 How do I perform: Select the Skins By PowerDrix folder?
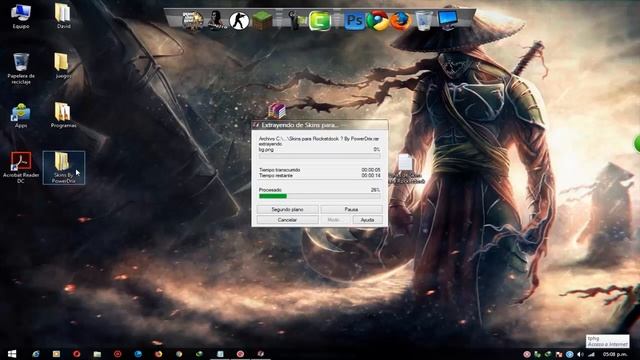point(64,167)
